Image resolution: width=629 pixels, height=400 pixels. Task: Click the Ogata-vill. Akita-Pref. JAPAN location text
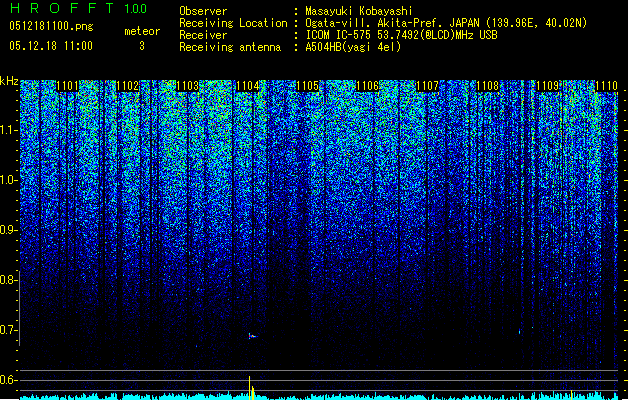click(x=446, y=23)
